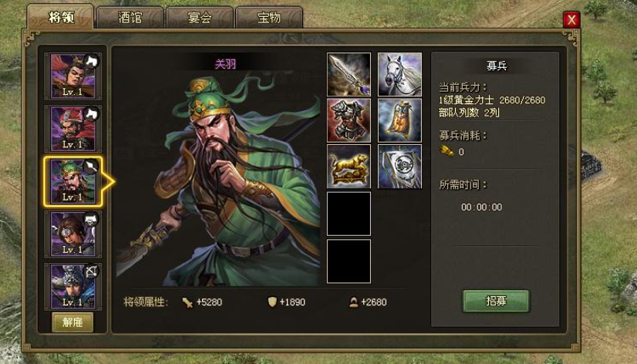The width and height of the screenshot is (637, 364).
Task: Click the golden tiger tally item
Action: click(x=349, y=167)
